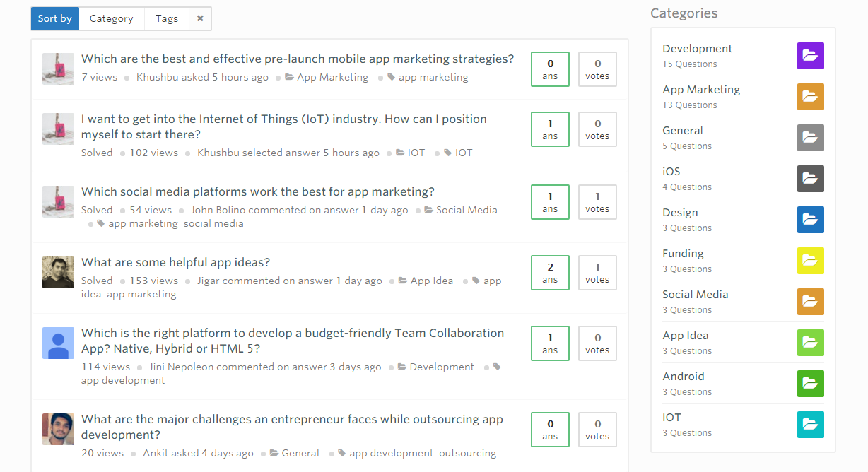
Task: Switch to the Sort by tab
Action: point(54,18)
